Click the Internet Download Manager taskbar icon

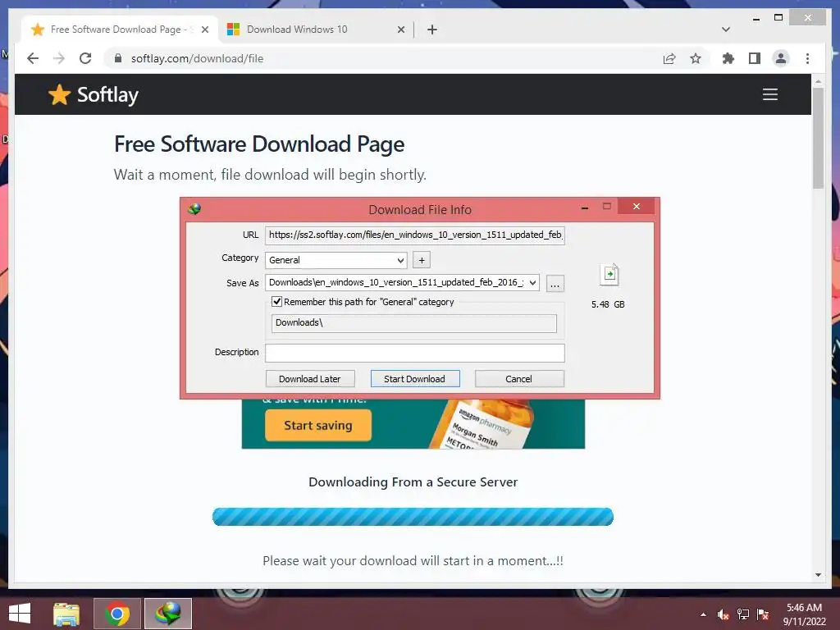(168, 614)
